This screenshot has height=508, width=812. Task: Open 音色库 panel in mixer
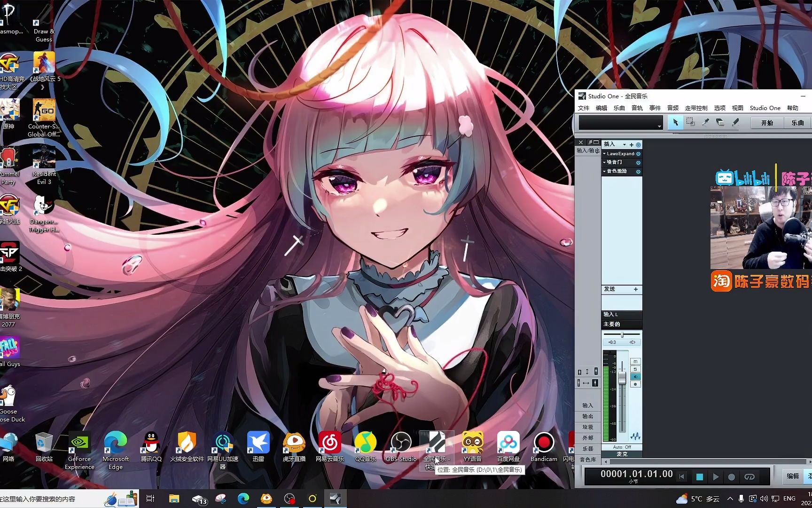pos(588,460)
